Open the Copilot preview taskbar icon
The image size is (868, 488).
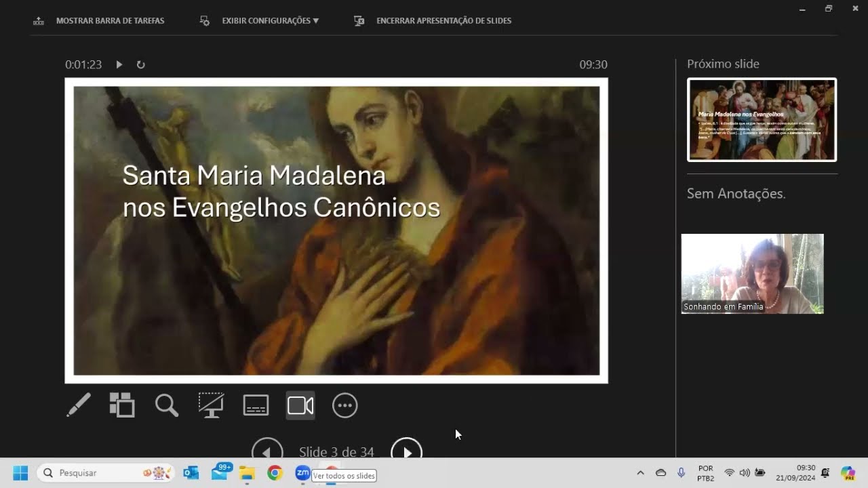click(848, 472)
